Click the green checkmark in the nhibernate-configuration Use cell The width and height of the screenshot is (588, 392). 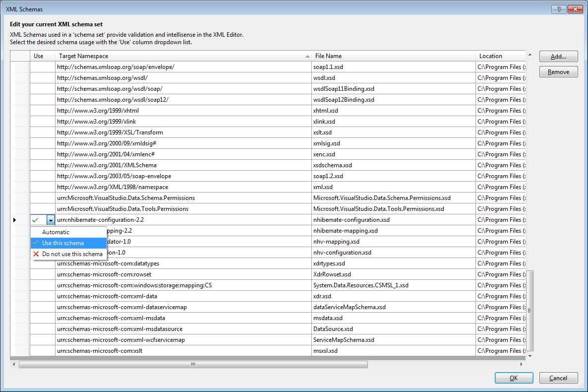point(35,219)
